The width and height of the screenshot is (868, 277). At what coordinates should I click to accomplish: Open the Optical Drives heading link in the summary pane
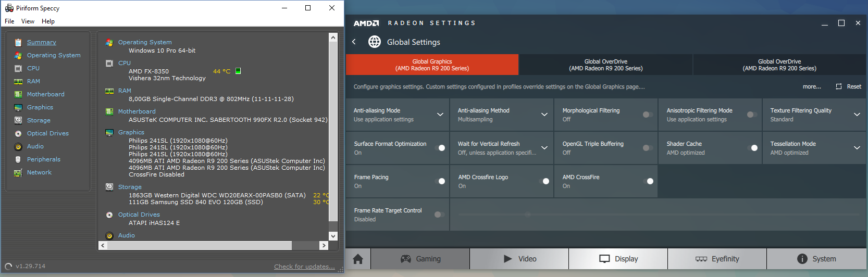[x=139, y=215]
